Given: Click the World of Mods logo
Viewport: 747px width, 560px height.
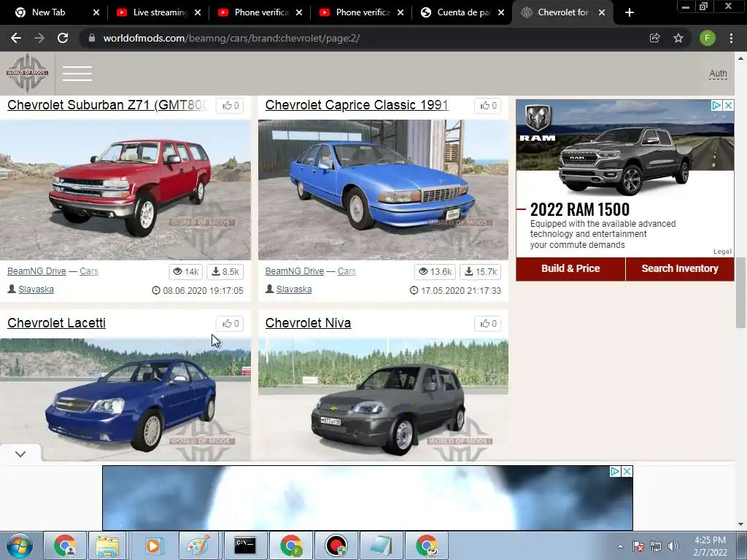Looking at the screenshot, I should click(27, 73).
